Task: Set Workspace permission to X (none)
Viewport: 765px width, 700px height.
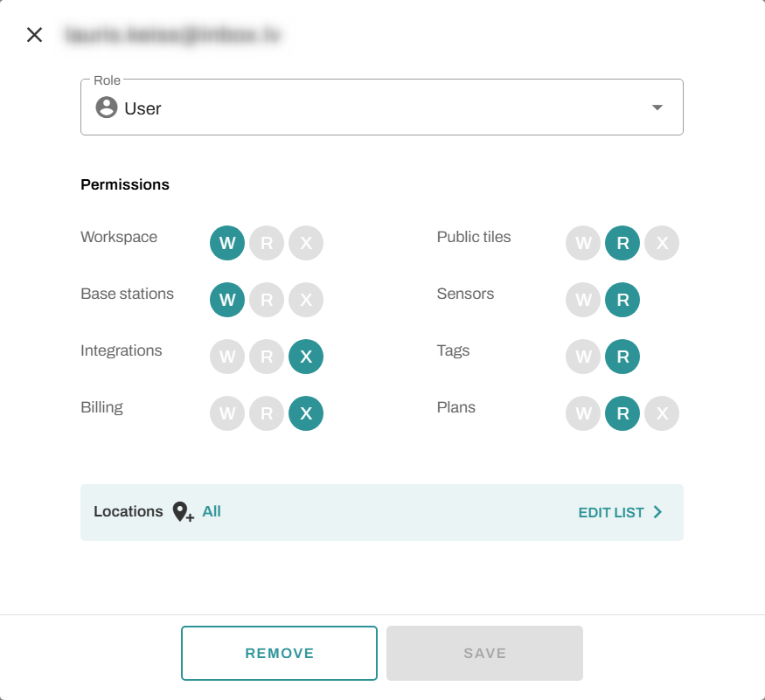Action: click(306, 244)
